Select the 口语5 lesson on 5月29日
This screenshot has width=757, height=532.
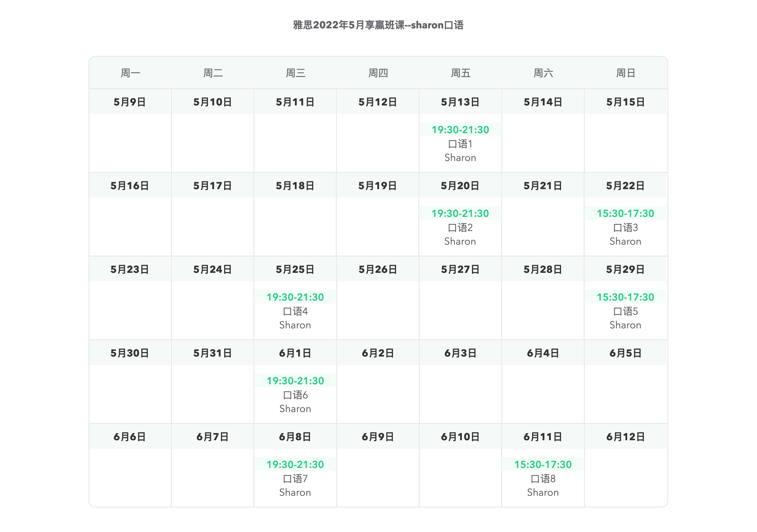point(626,311)
